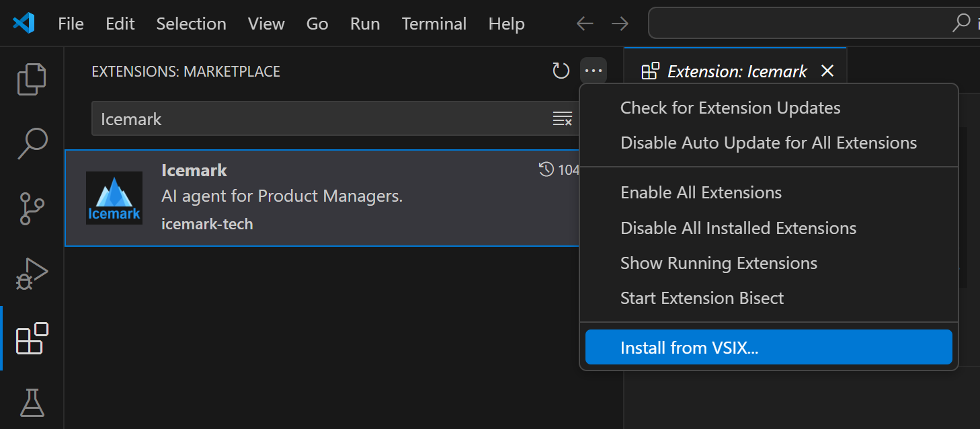
Task: Open the Testing flask view
Action: (32, 402)
